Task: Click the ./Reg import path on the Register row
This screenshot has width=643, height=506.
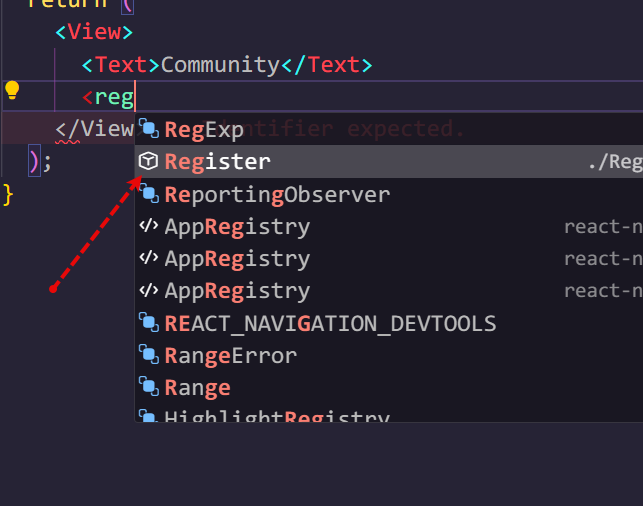Action: click(615, 162)
